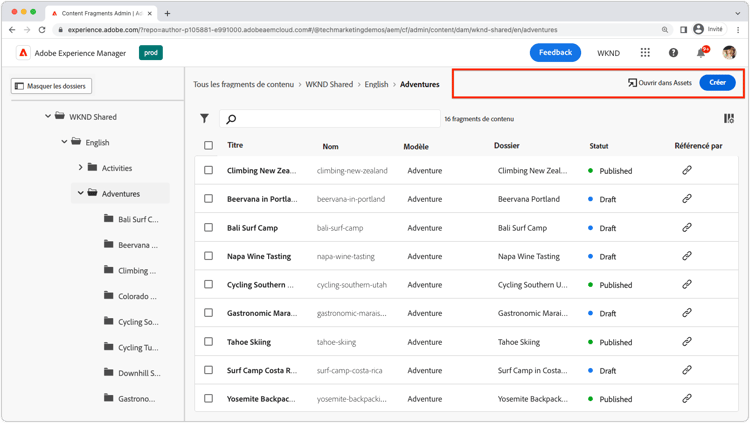Check the Climbing New Zealand row

coord(209,170)
